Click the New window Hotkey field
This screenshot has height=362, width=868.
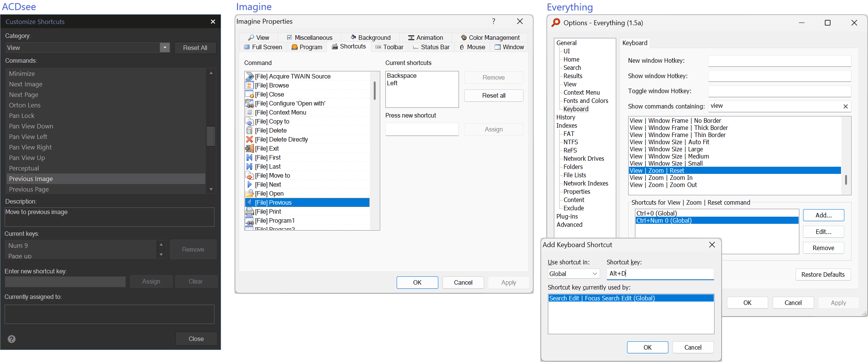click(779, 61)
